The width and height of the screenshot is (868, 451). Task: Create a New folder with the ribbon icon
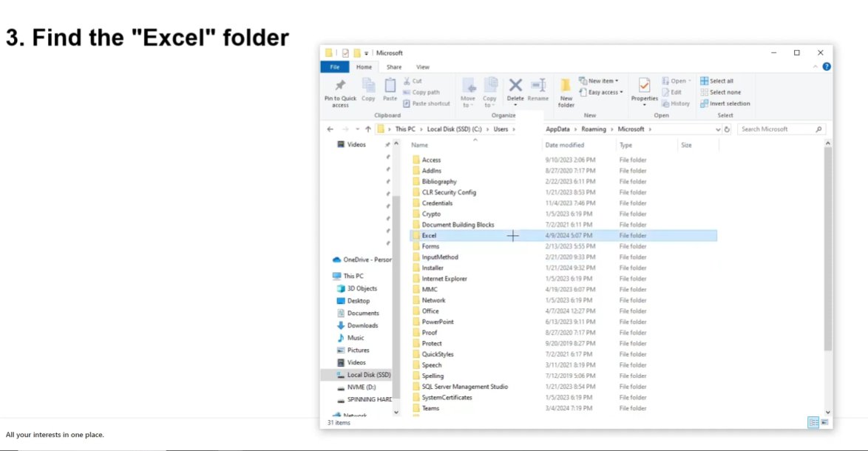point(566,92)
